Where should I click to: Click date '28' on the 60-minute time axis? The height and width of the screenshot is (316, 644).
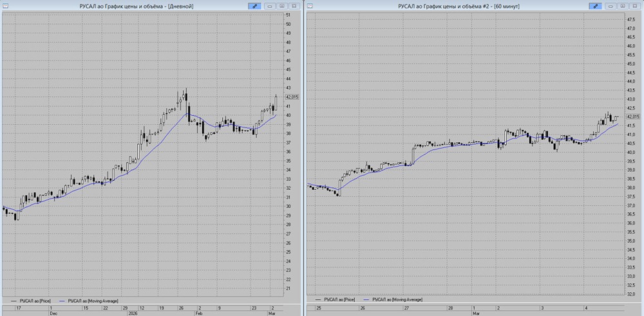coord(451,308)
